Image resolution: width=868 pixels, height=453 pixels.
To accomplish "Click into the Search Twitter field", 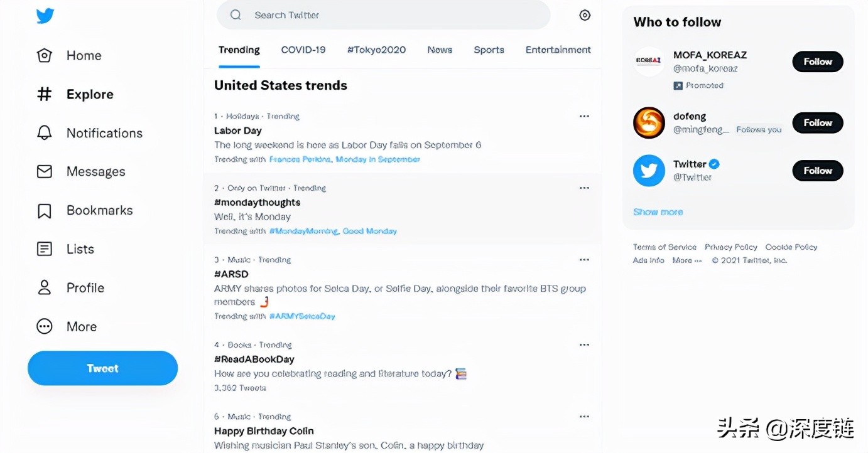I will coord(383,15).
